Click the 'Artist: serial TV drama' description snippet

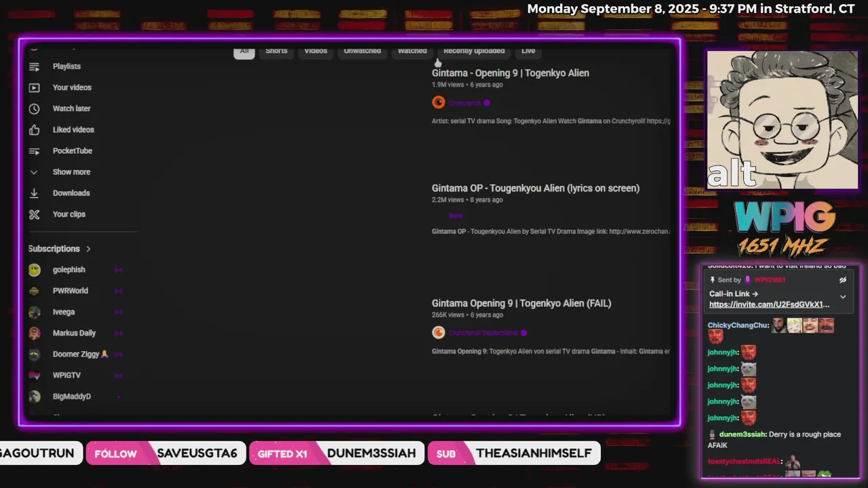551,121
